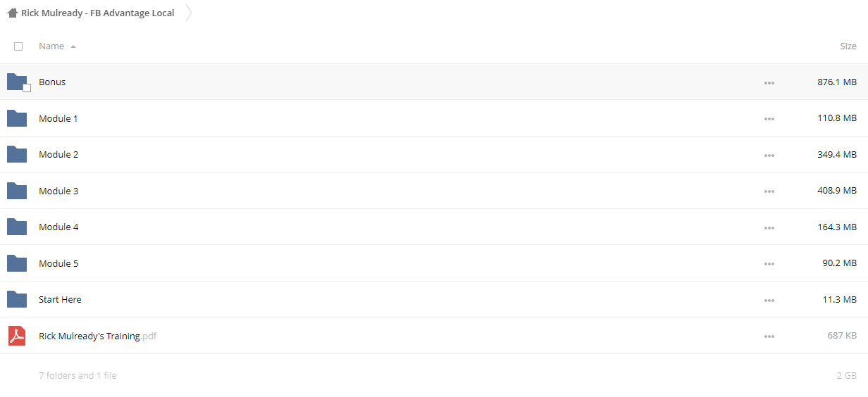868x397 pixels.
Task: Click the home icon in the breadcrumb
Action: (12, 13)
